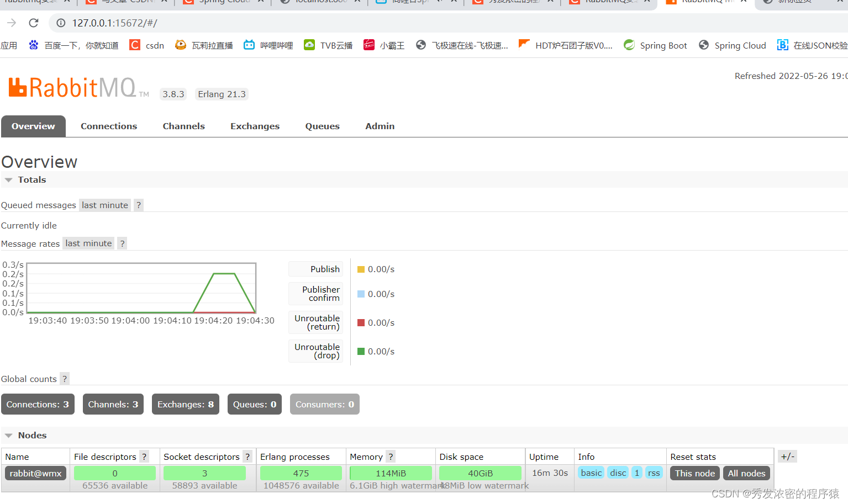Open the 小霸王 bookmark

384,45
